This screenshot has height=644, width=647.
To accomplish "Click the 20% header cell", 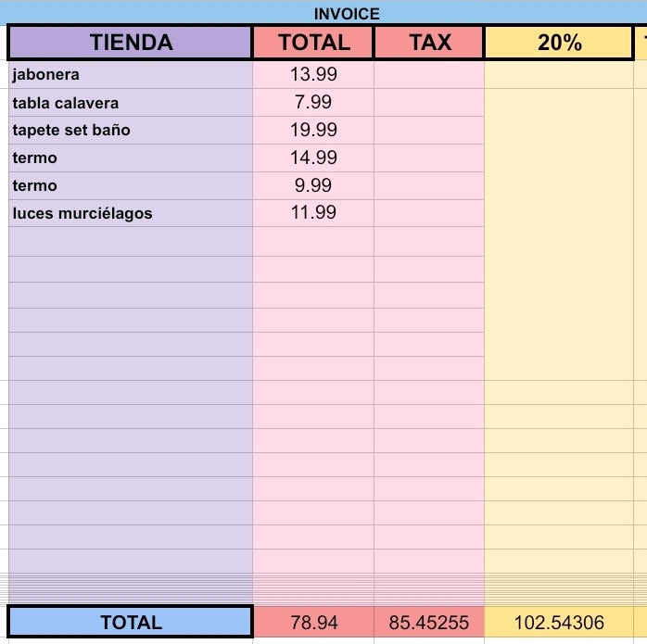I will 559,43.
